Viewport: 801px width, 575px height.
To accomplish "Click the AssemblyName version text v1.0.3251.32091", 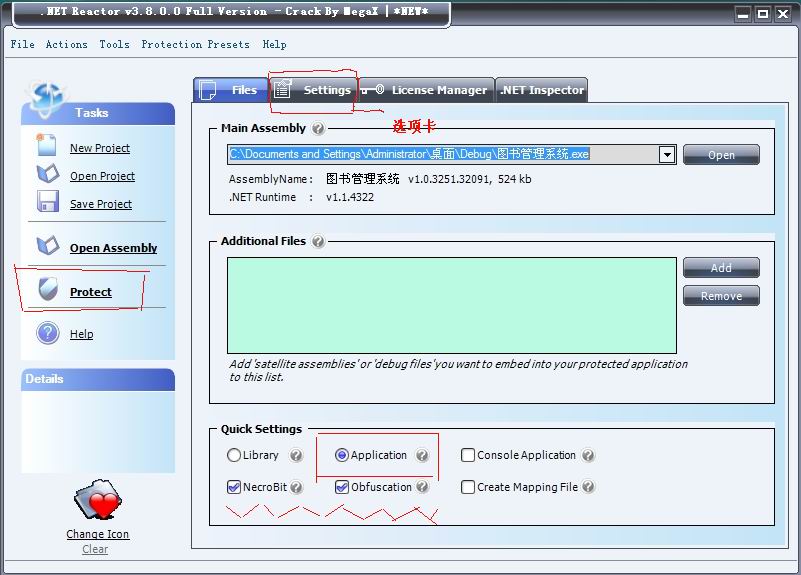I will [450, 179].
